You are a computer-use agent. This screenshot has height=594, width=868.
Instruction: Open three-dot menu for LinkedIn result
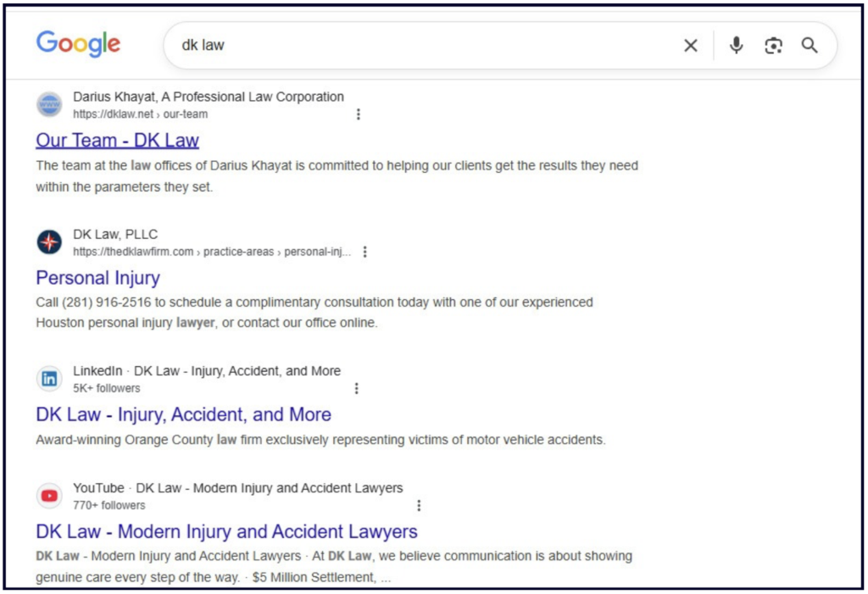[356, 388]
